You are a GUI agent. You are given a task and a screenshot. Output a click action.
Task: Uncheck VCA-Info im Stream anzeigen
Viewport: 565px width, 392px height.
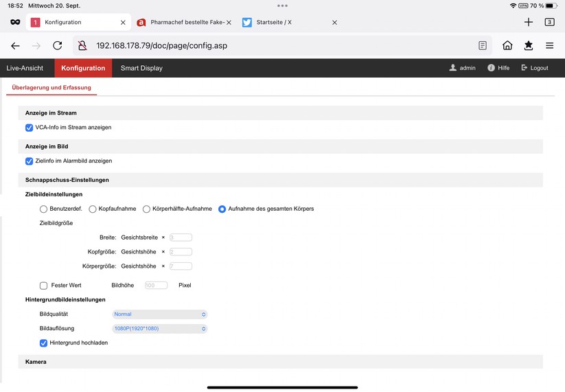pyautogui.click(x=29, y=128)
